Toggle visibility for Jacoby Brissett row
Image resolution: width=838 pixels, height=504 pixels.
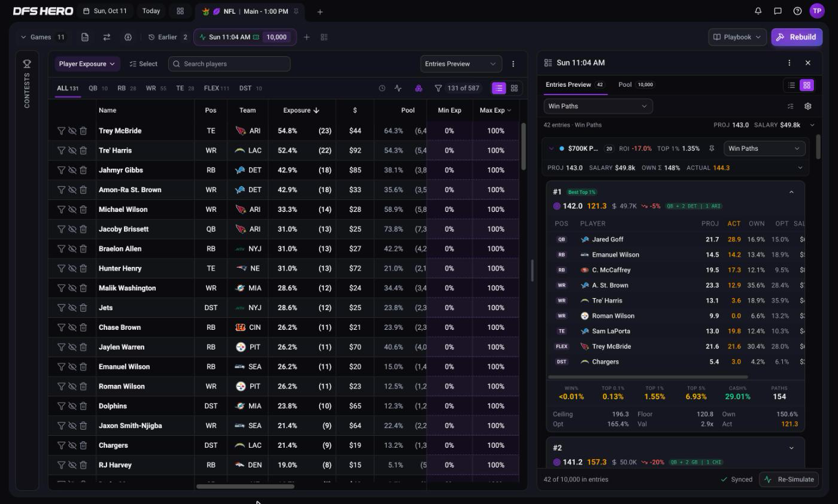(x=72, y=229)
